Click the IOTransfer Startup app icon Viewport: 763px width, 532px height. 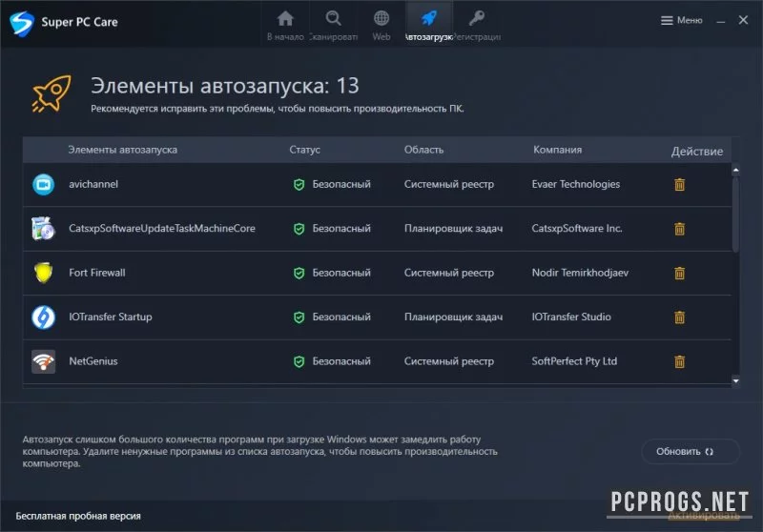click(43, 317)
